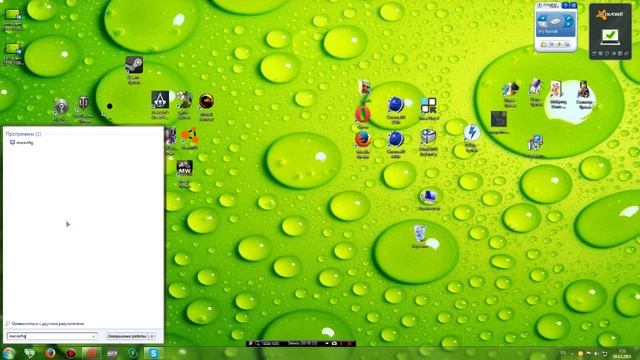Click the Start menu search input field

click(x=52, y=336)
